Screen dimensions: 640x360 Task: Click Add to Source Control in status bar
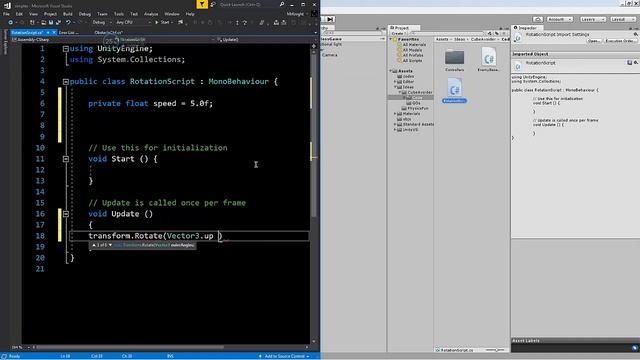(284, 356)
